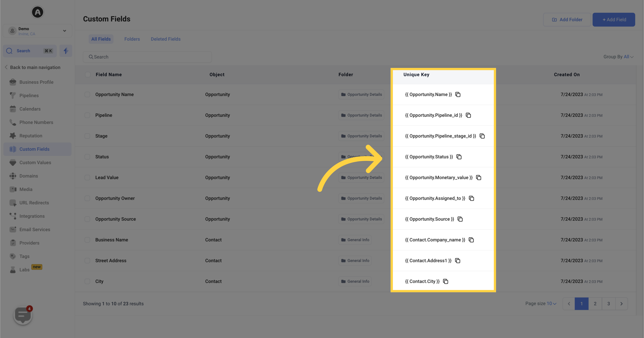Click the Unique Key column header
Screen dimensions: 644x338
416,75
